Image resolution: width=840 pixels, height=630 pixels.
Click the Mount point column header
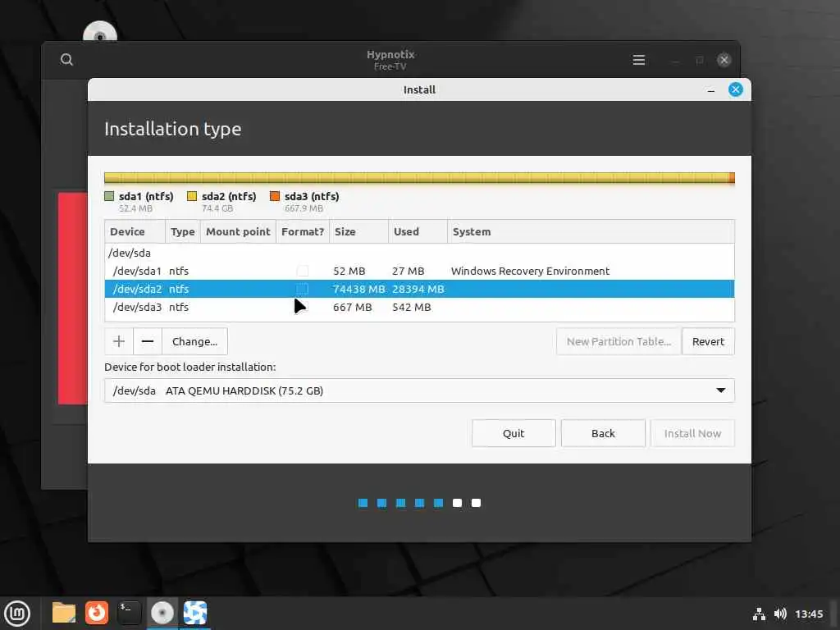[x=238, y=231]
